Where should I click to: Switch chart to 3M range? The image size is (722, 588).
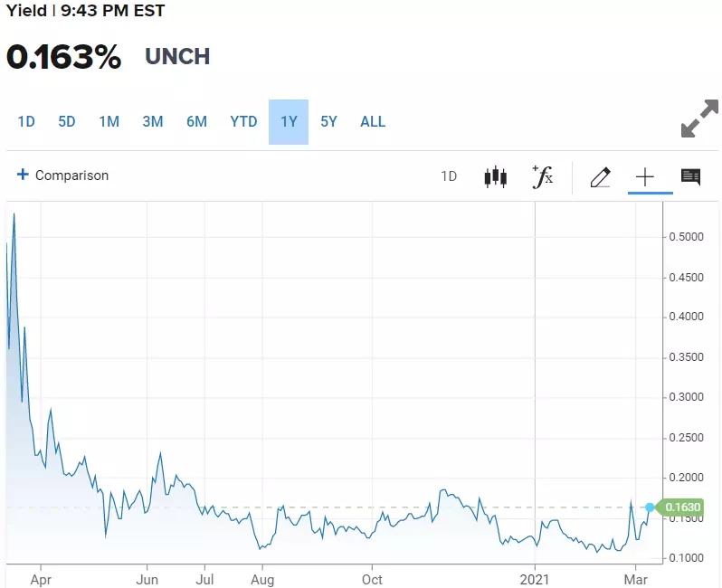tap(152, 121)
